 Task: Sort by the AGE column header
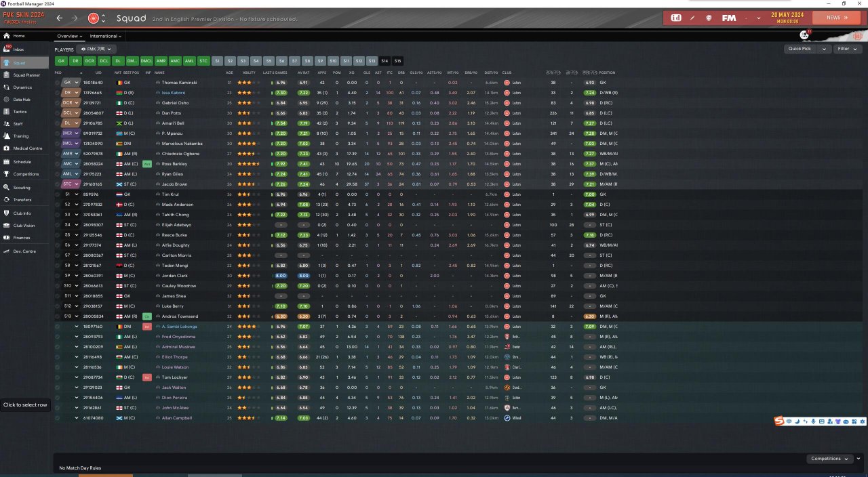coord(229,72)
